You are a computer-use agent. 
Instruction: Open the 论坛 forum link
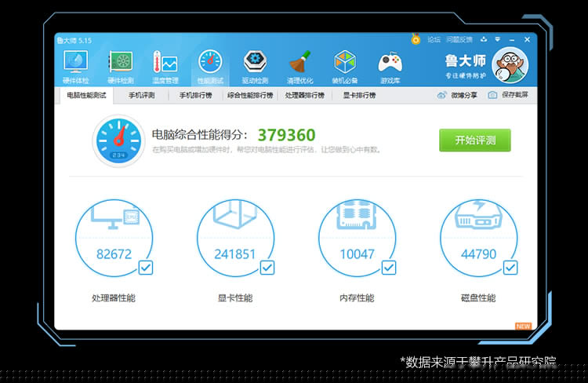(434, 39)
